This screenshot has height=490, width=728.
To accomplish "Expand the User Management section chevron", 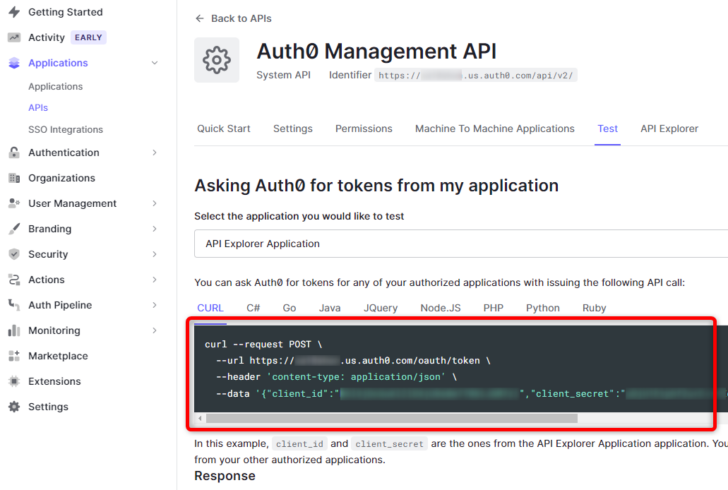I will [154, 204].
